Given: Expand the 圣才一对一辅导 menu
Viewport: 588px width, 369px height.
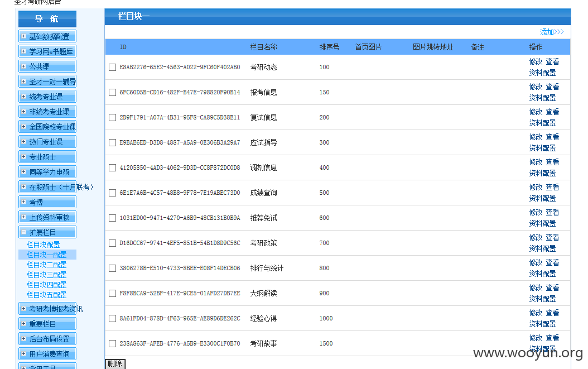Looking at the screenshot, I should point(47,82).
